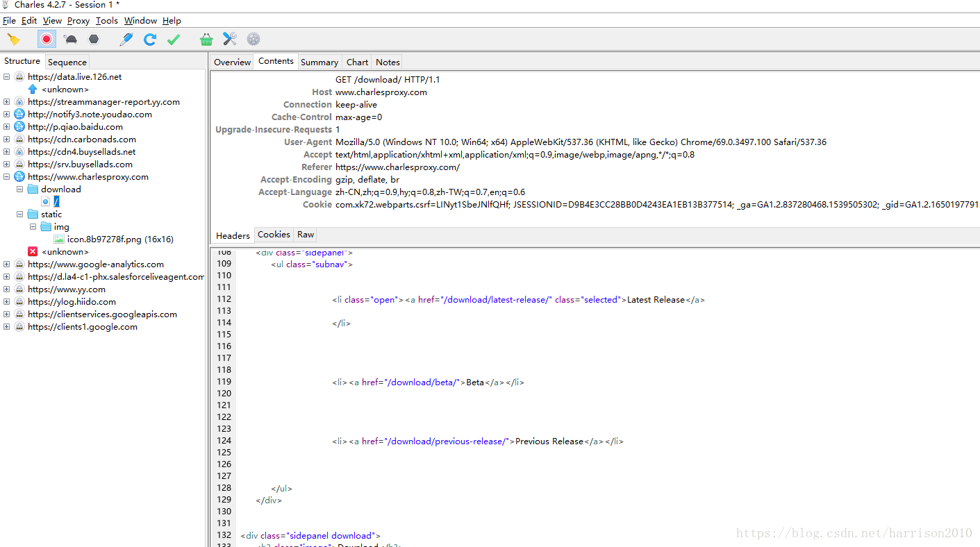The height and width of the screenshot is (547, 980).
Task: Click the 'GET /download/ HTTP/1.1' request line
Action: [388, 80]
